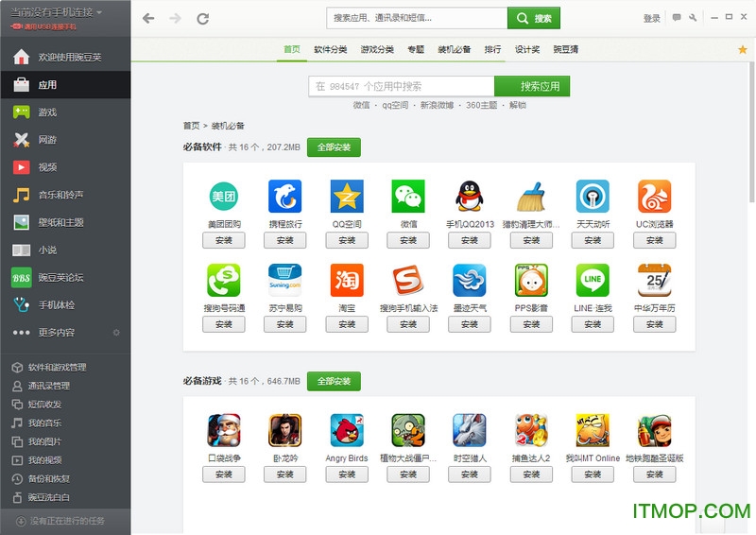The height and width of the screenshot is (535, 756).
Task: Go back with the left arrow
Action: click(148, 18)
